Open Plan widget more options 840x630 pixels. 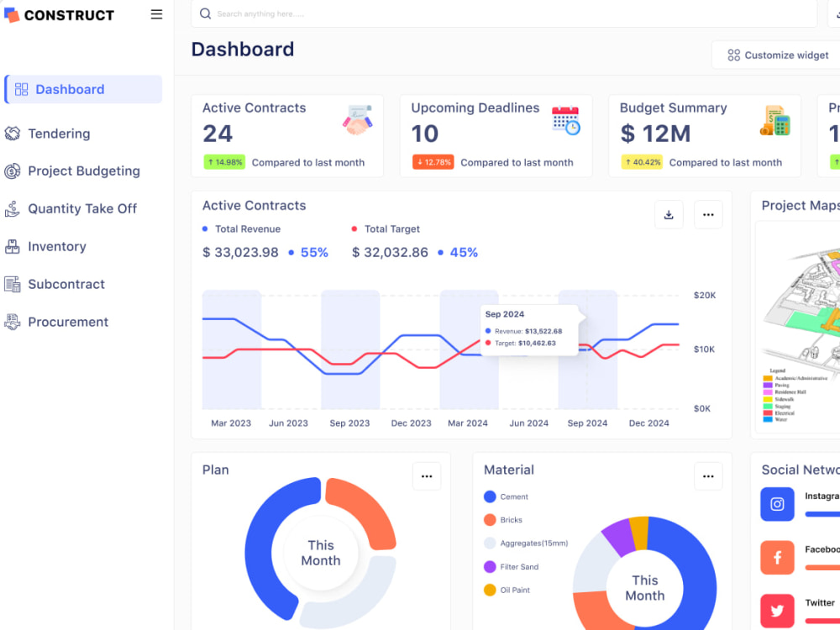(x=427, y=476)
